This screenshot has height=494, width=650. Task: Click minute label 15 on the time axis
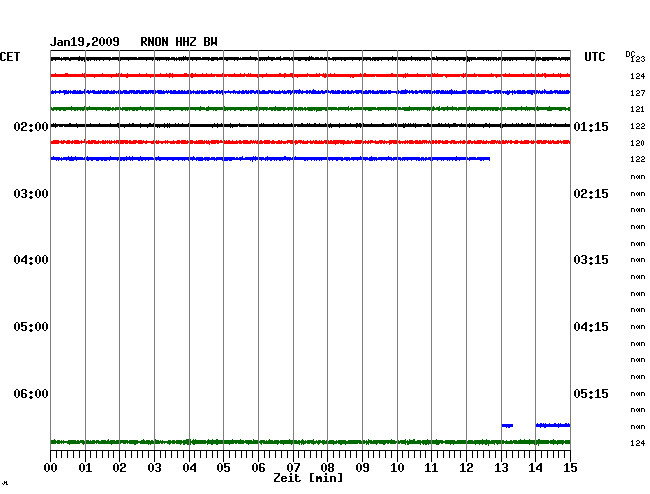[x=570, y=468]
